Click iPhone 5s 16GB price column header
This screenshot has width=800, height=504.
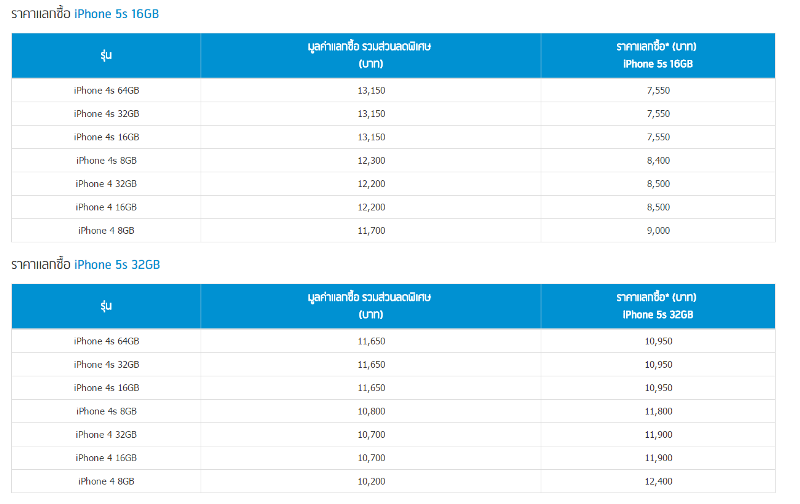pyautogui.click(x=658, y=56)
